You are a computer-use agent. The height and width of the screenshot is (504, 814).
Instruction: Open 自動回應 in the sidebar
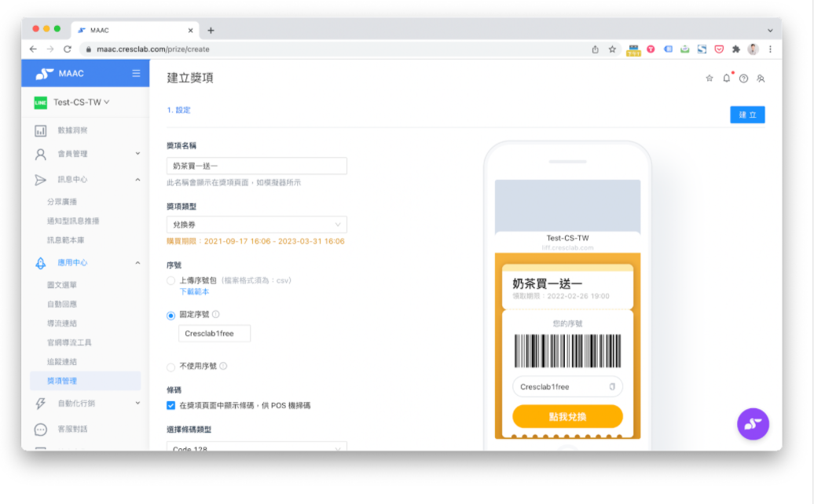[x=62, y=304]
